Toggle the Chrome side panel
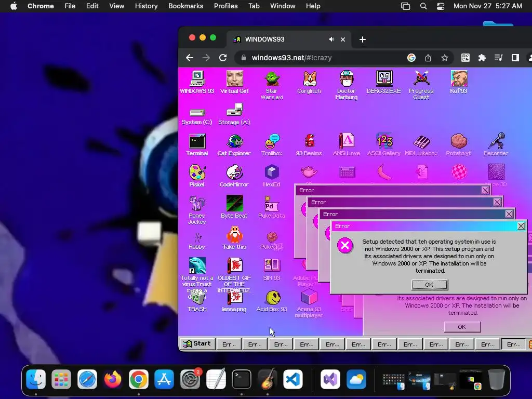 [x=515, y=58]
